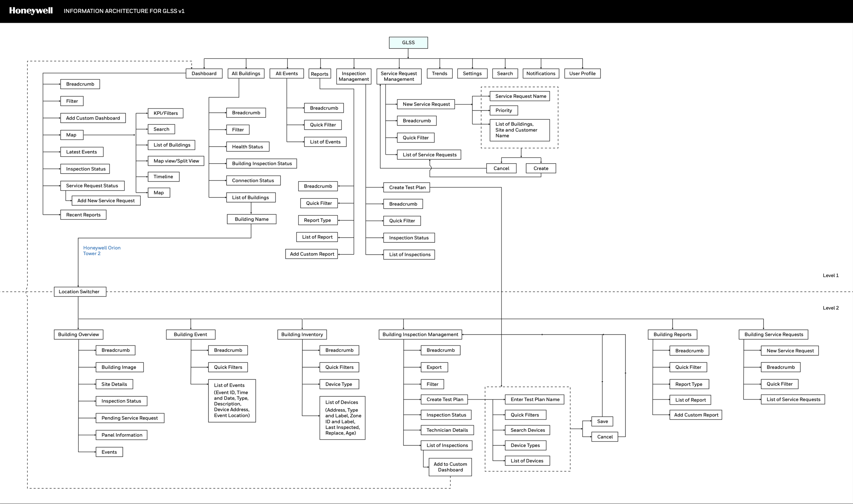Screen dimensions: 853x504
Task: Click the Honeywell logo in header
Action: pos(31,11)
